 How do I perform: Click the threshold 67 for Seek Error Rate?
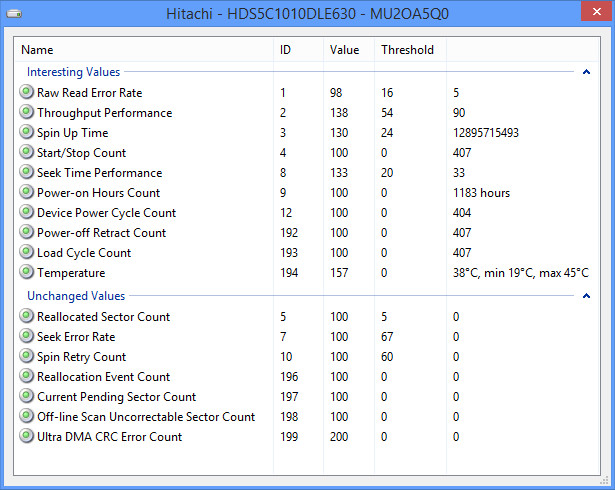387,337
